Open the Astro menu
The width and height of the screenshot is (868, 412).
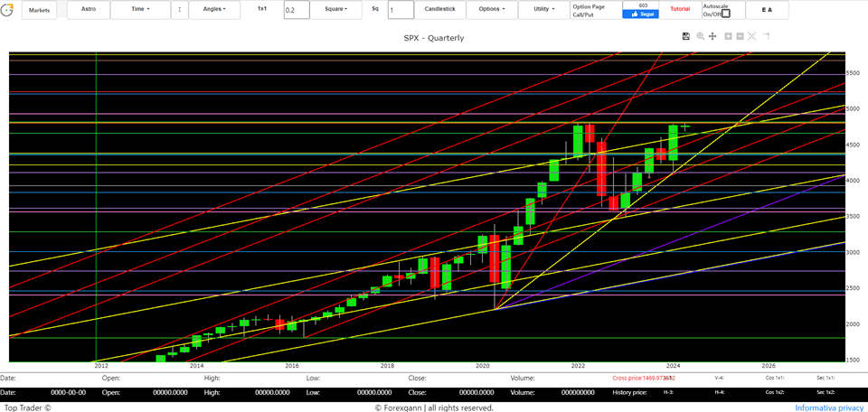(89, 10)
